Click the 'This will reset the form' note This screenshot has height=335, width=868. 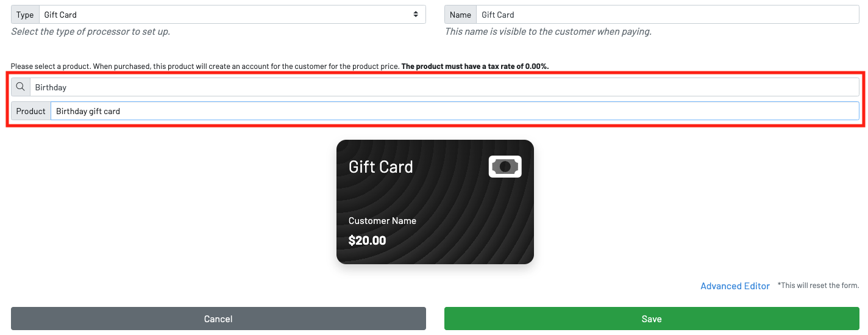(818, 286)
